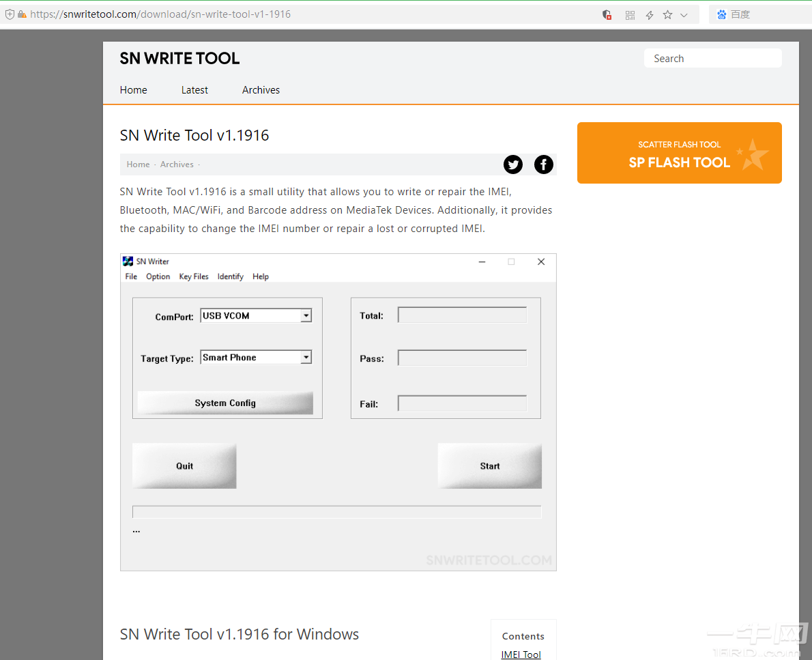This screenshot has width=812, height=660.
Task: Click the SN Writer window icon
Action: (x=128, y=261)
